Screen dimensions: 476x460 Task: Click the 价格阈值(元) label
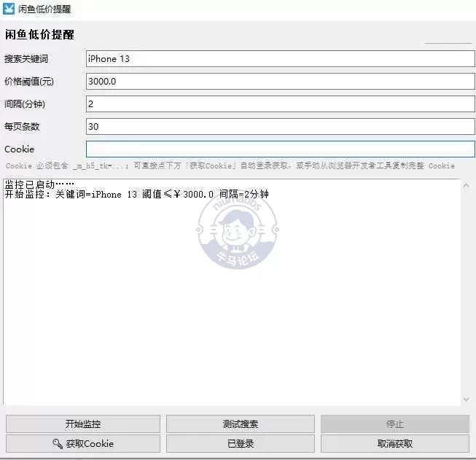pyautogui.click(x=29, y=82)
